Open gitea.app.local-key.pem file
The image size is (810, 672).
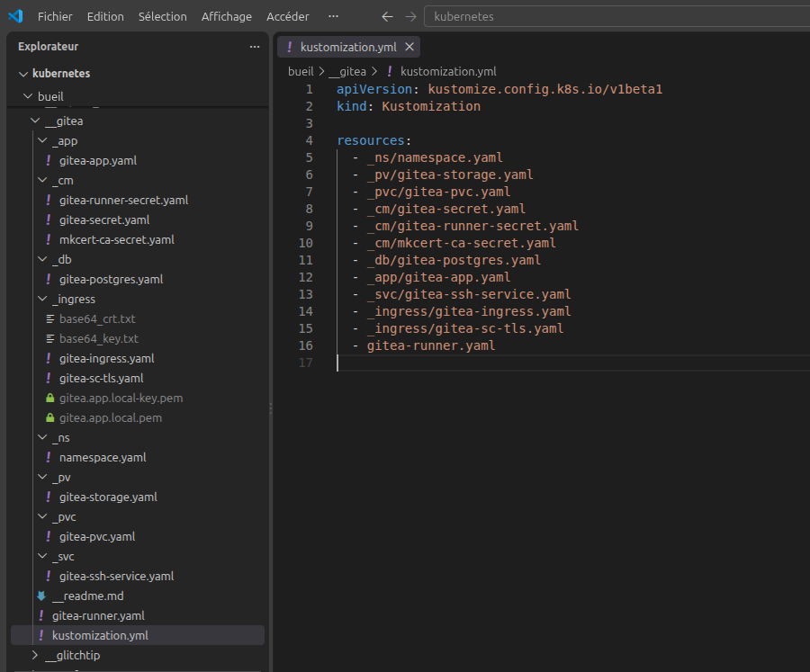[x=121, y=399]
